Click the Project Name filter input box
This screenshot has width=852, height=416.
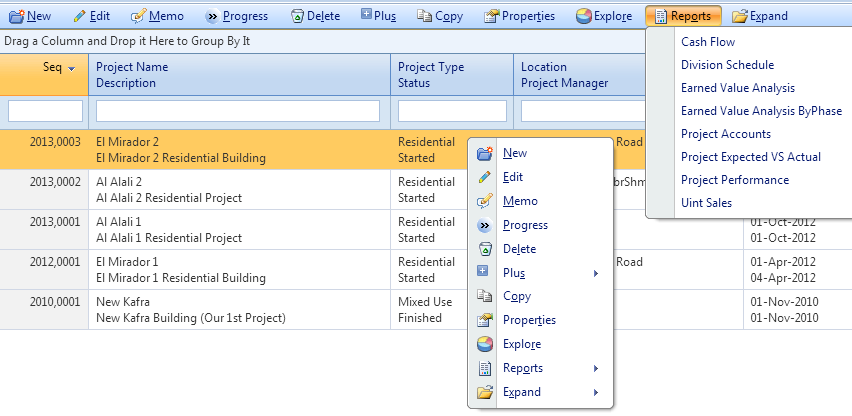tap(238, 111)
